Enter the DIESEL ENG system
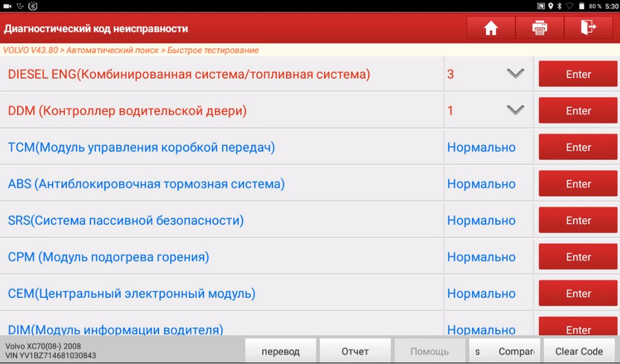Image resolution: width=620 pixels, height=364 pixels. [578, 75]
